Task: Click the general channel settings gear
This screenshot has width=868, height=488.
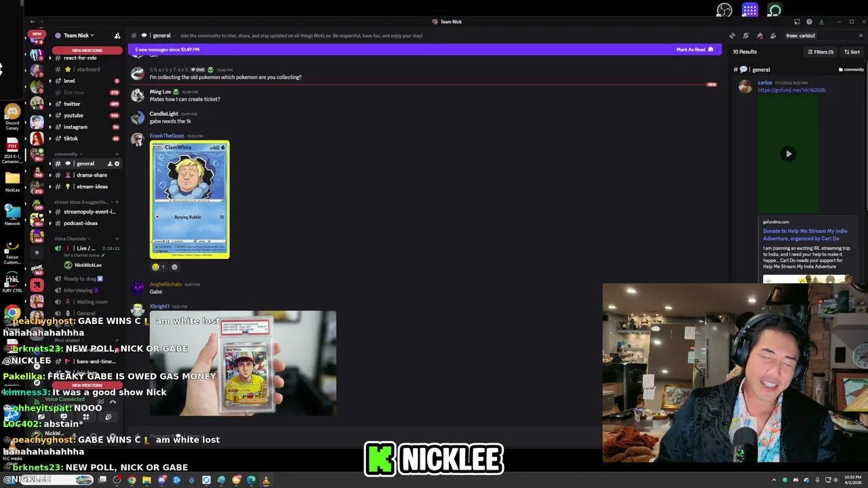Action: (117, 163)
